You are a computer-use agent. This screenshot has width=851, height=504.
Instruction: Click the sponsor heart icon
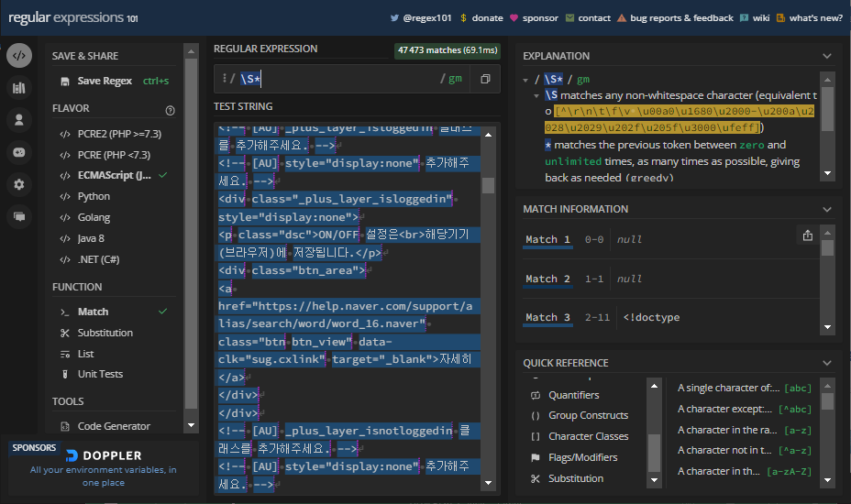(x=514, y=18)
